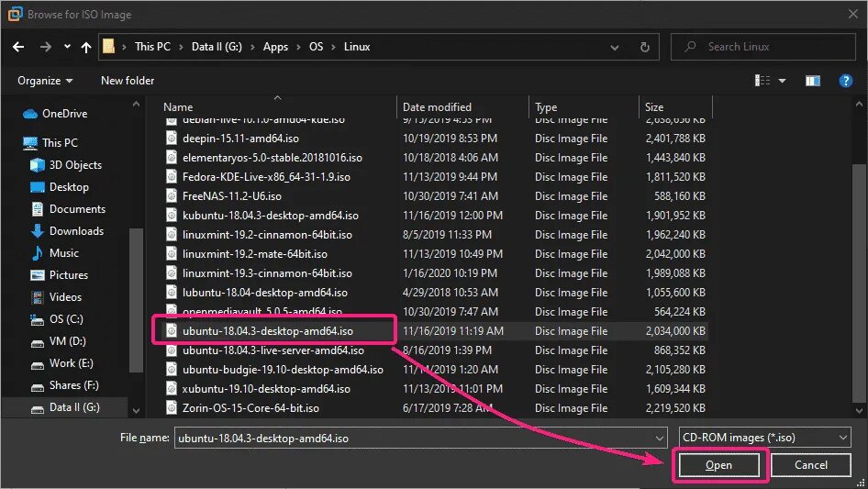Open the OneDrive location
Viewport: 868px width, 489px height.
pyautogui.click(x=64, y=114)
